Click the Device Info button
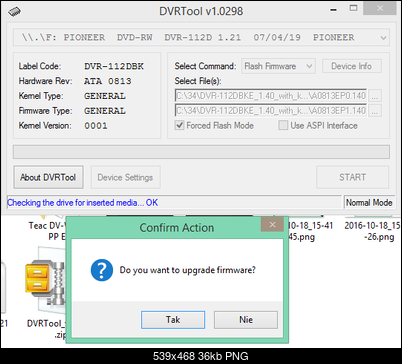The image size is (402, 364). (x=352, y=66)
